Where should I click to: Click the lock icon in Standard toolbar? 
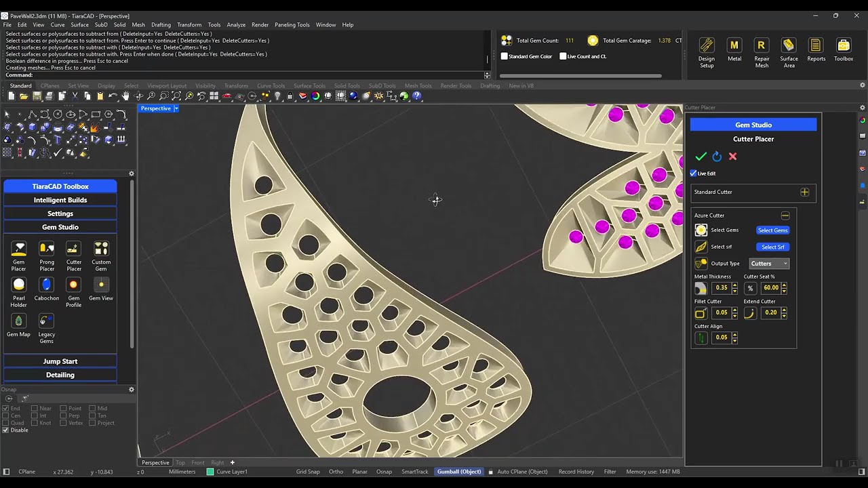(x=290, y=96)
